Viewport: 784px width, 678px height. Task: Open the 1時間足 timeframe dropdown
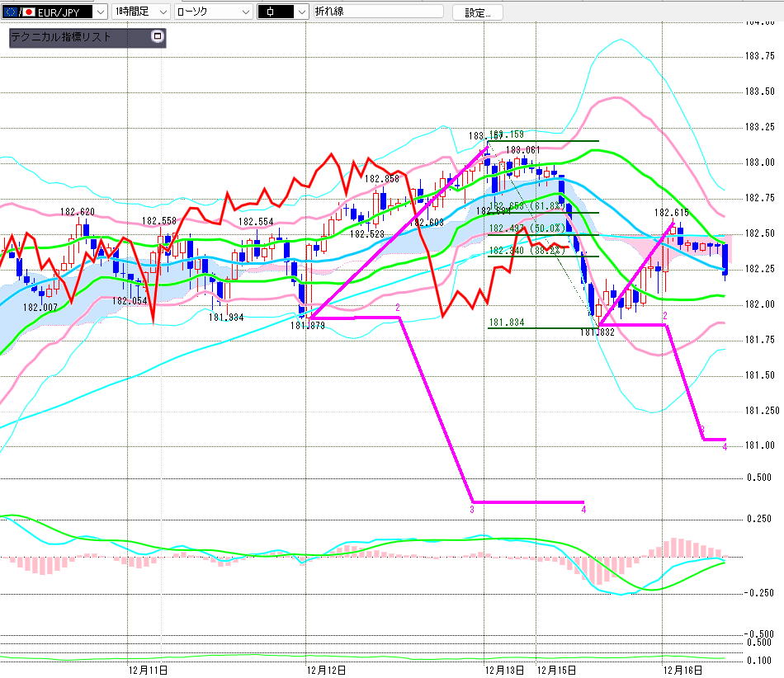[162, 12]
